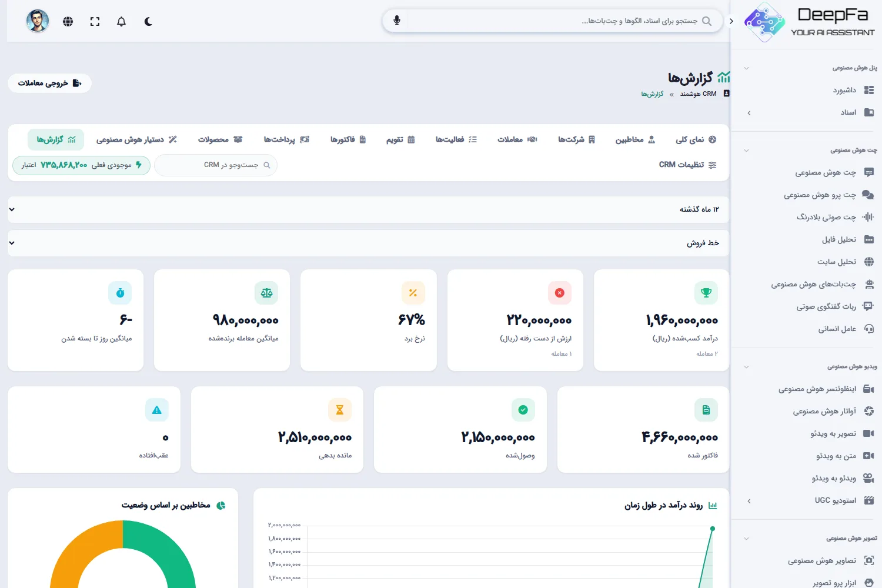Open the ۱۲ ماه گذشته date range dropdown
Viewport: 882px width, 588px height.
click(368, 209)
